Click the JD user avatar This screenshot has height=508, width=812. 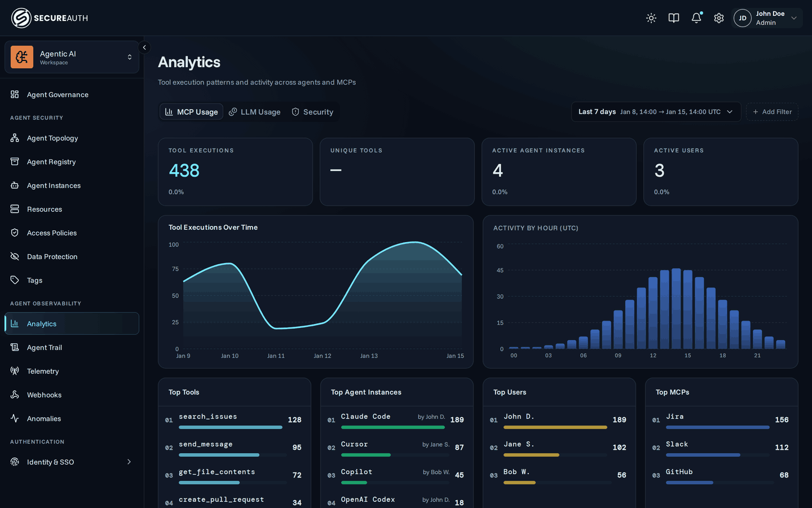(x=743, y=18)
